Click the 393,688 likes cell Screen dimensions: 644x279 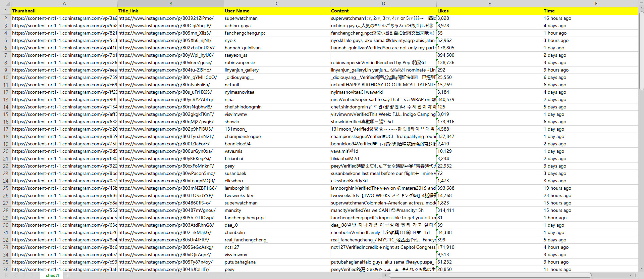(x=490, y=188)
